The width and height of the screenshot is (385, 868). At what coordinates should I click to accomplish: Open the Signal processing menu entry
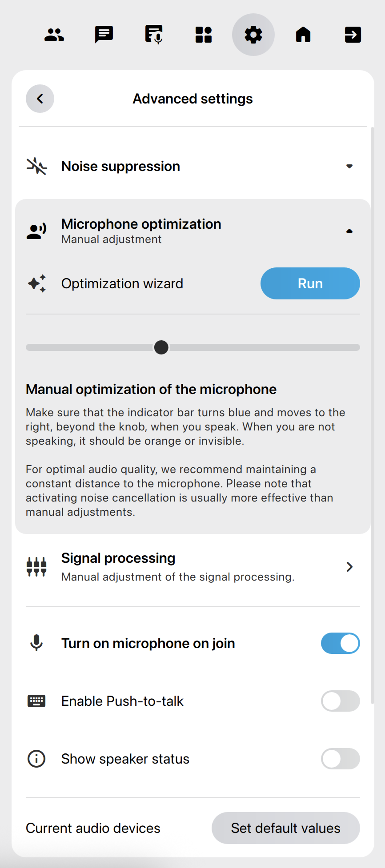[178, 567]
